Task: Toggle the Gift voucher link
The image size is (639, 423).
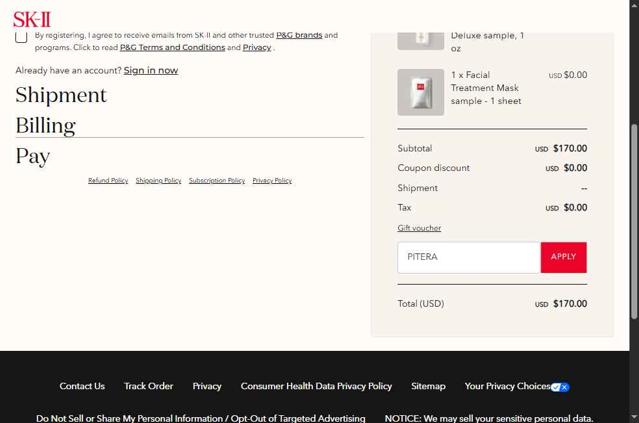Action: 419,228
